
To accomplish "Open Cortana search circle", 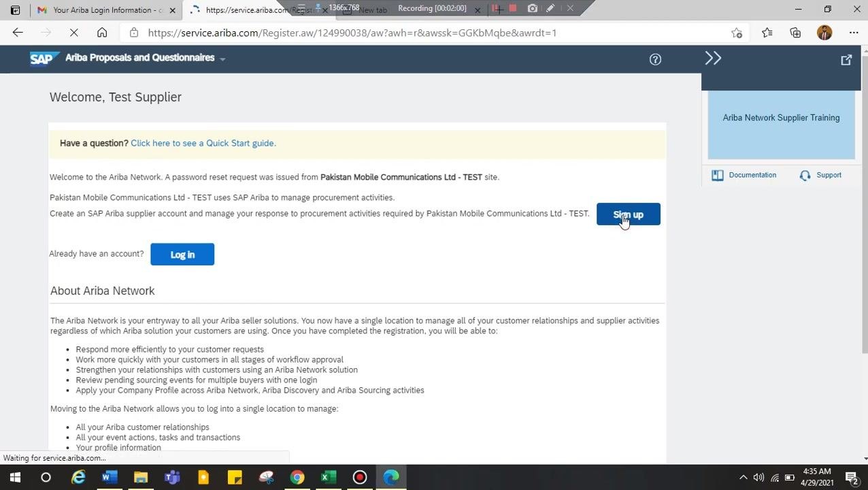I will click(46, 477).
